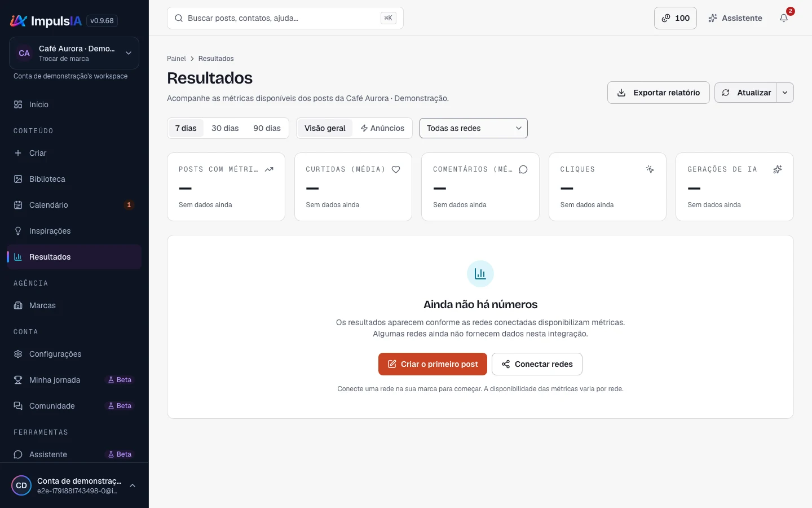Click the Painel breadcrumb link
This screenshot has height=508, width=812.
(x=176, y=59)
